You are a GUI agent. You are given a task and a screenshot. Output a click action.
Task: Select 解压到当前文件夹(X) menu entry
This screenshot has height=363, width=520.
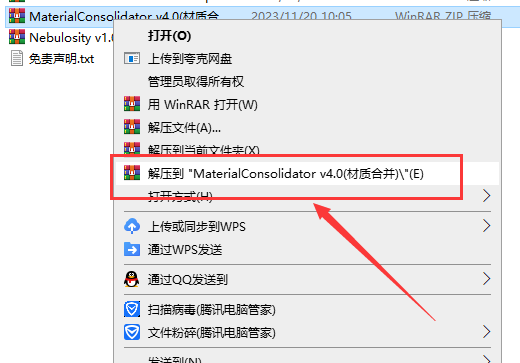tap(204, 150)
